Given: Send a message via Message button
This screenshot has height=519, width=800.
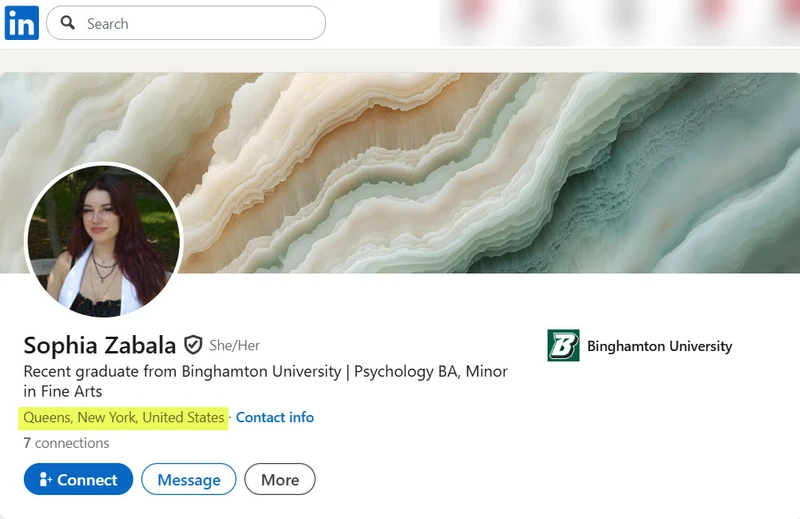Looking at the screenshot, I should 189,479.
